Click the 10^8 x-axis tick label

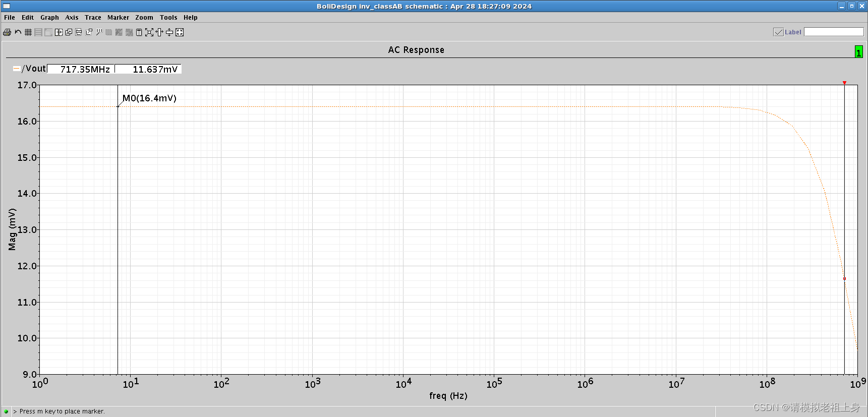(x=767, y=384)
